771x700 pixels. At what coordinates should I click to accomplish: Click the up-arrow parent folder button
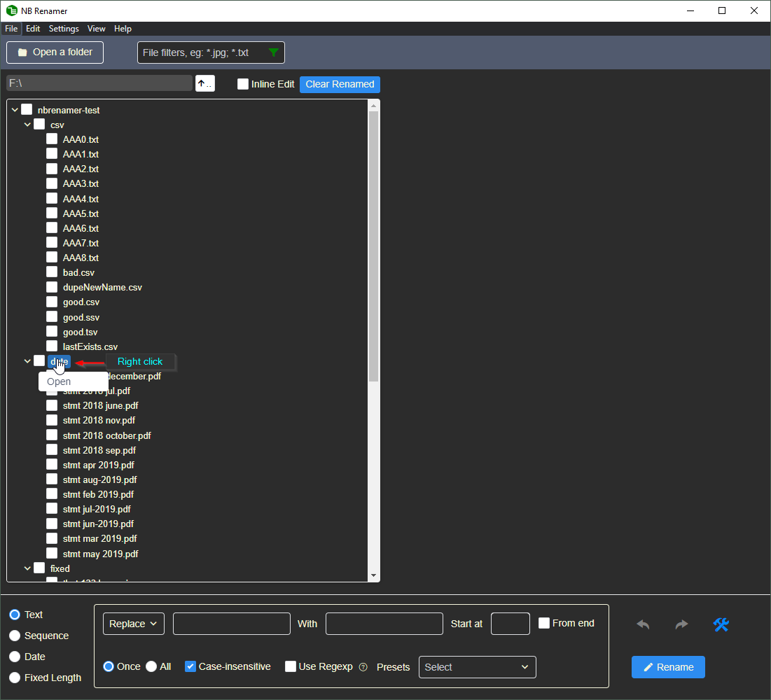(x=204, y=84)
